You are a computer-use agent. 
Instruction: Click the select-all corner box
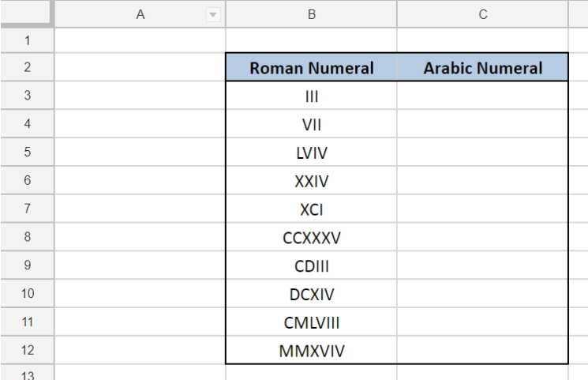(x=25, y=13)
